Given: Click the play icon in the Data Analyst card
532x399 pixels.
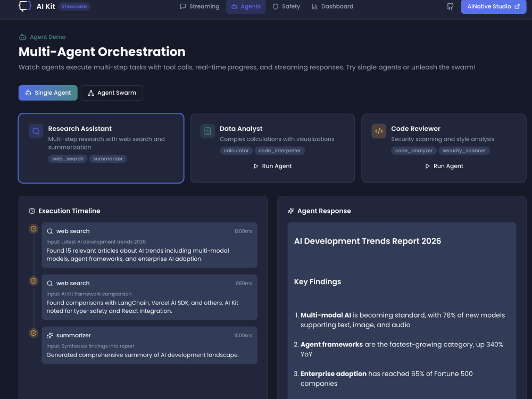Looking at the screenshot, I should (256, 166).
